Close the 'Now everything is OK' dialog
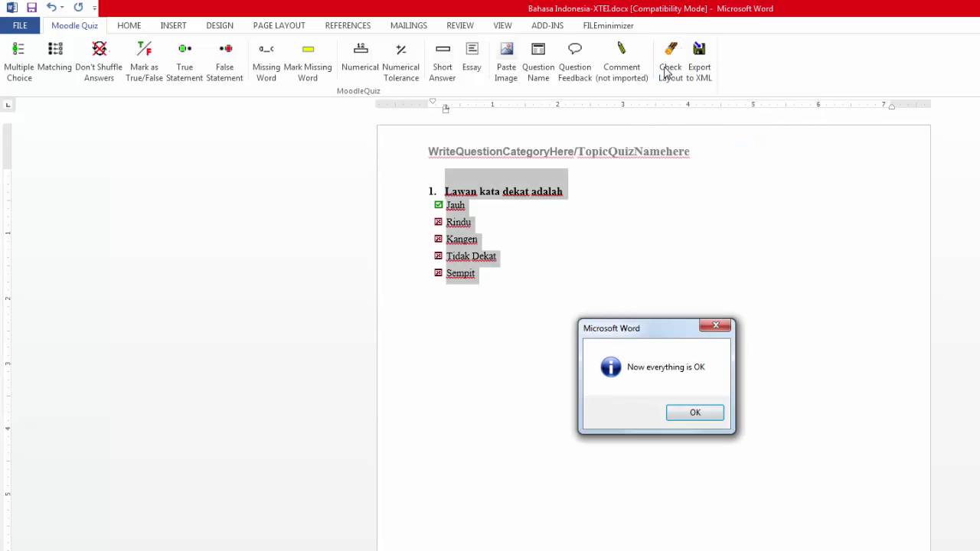Screen dimensions: 980x551 point(716,325)
